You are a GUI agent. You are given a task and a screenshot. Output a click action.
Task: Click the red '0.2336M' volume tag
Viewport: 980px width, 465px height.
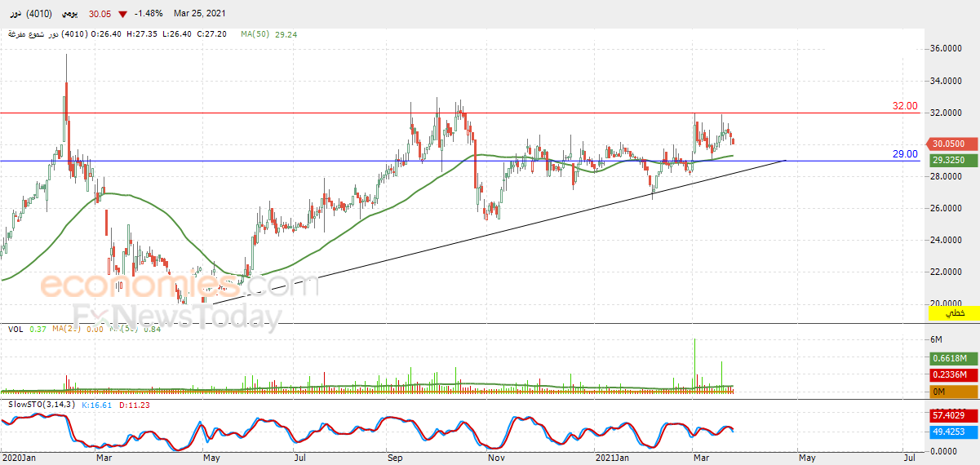coord(954,375)
